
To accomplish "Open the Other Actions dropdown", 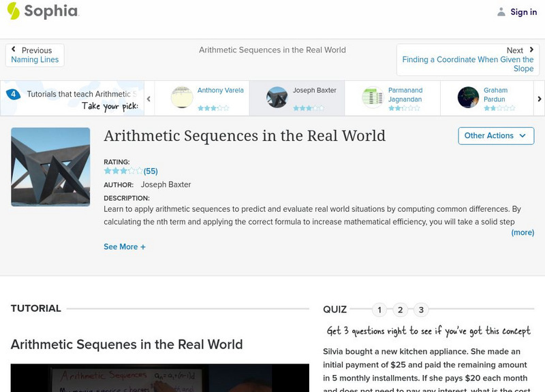I will click(496, 135).
